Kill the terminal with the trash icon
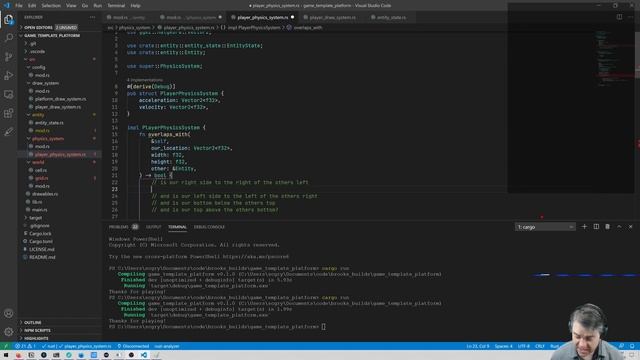This screenshot has width=640, height=360. point(607,227)
